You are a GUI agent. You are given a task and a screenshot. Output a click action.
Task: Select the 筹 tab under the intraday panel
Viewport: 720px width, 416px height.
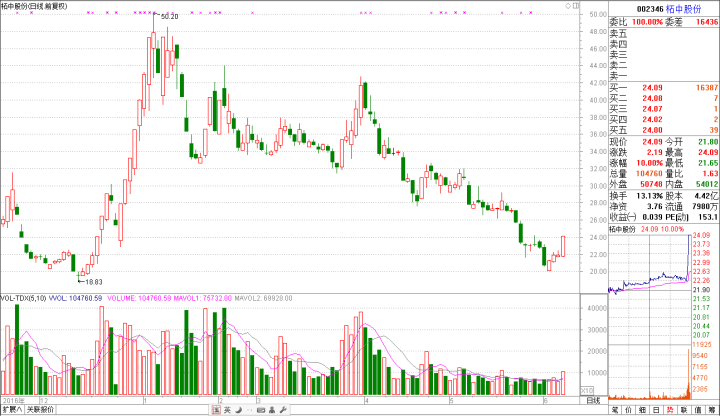click(x=712, y=410)
